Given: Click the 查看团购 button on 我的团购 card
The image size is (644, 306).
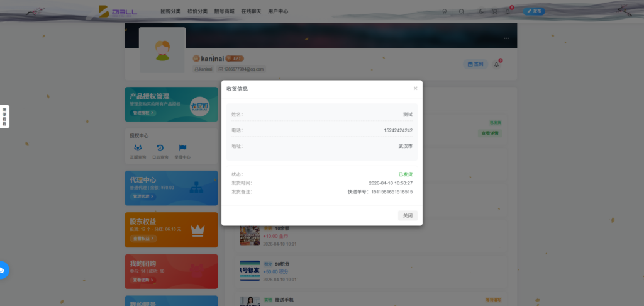Looking at the screenshot, I should 143,280.
